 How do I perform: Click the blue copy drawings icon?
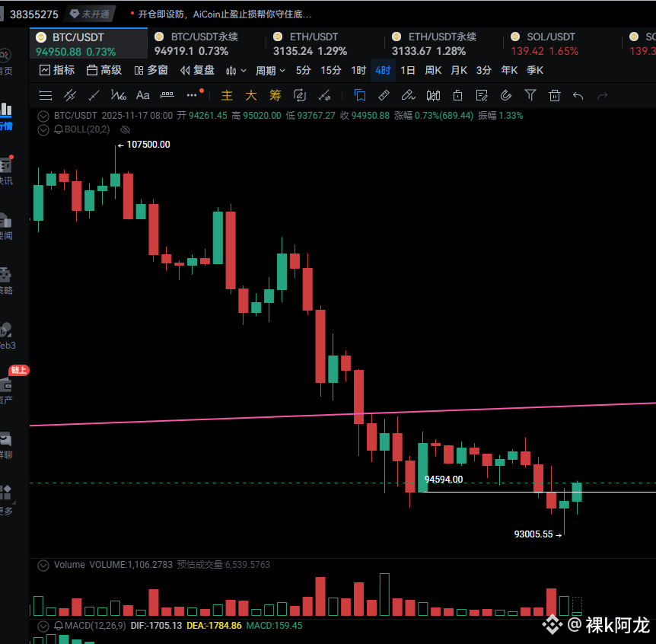(360, 95)
